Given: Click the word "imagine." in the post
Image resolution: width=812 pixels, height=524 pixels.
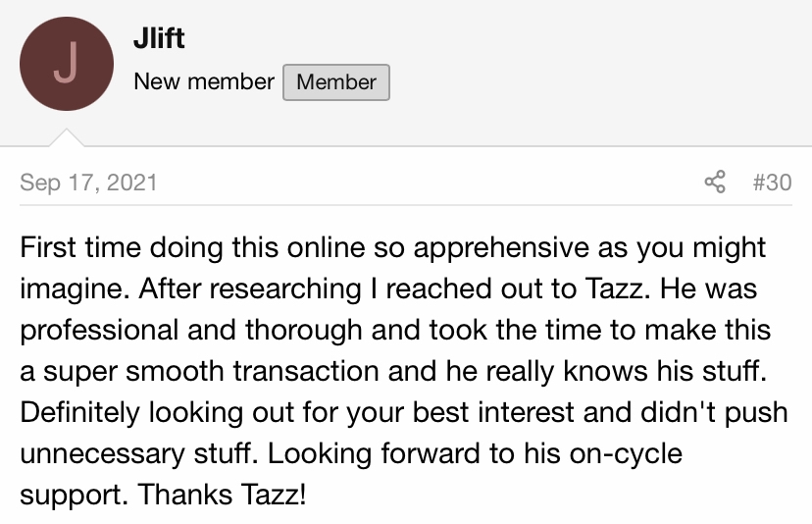Looking at the screenshot, I should coord(75,289).
